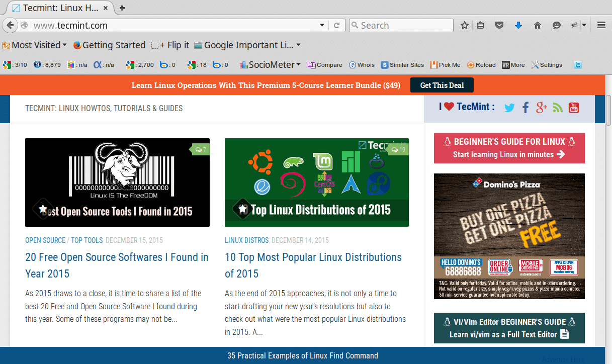Viewport: 612px width, 364px height.
Task: Open dropdown next to the addon icon
Action: (x=584, y=25)
